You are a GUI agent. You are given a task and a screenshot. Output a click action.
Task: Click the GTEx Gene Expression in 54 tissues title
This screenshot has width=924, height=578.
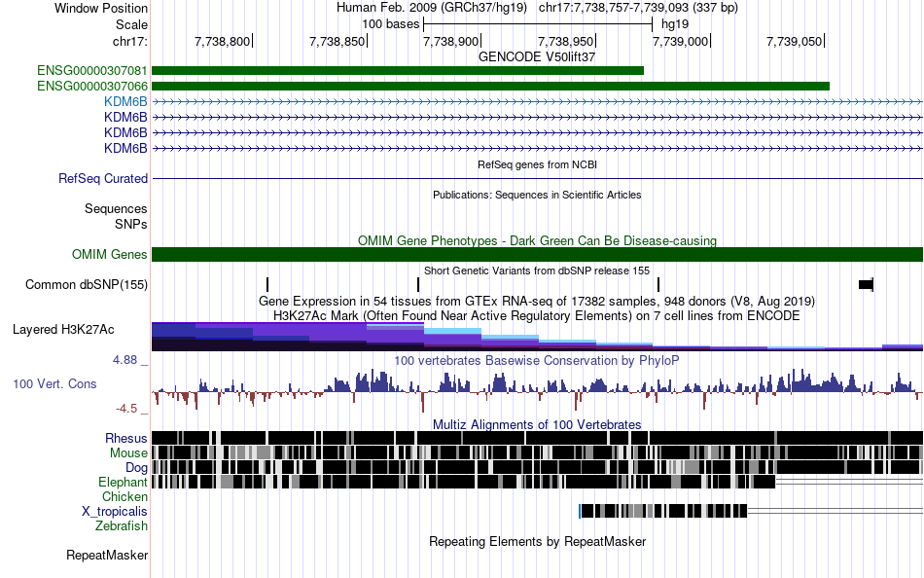(x=537, y=302)
